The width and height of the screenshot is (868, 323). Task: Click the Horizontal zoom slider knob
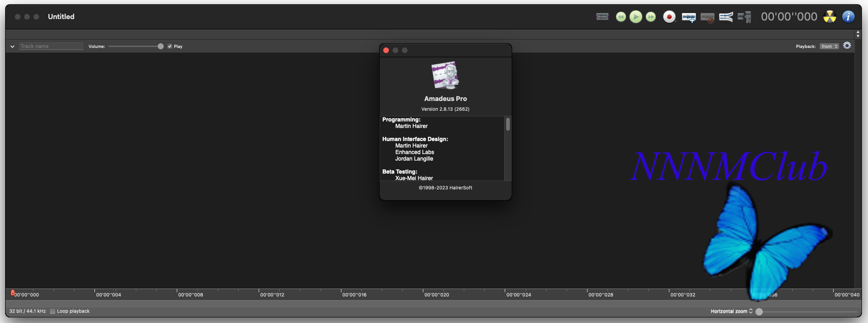coord(759,312)
